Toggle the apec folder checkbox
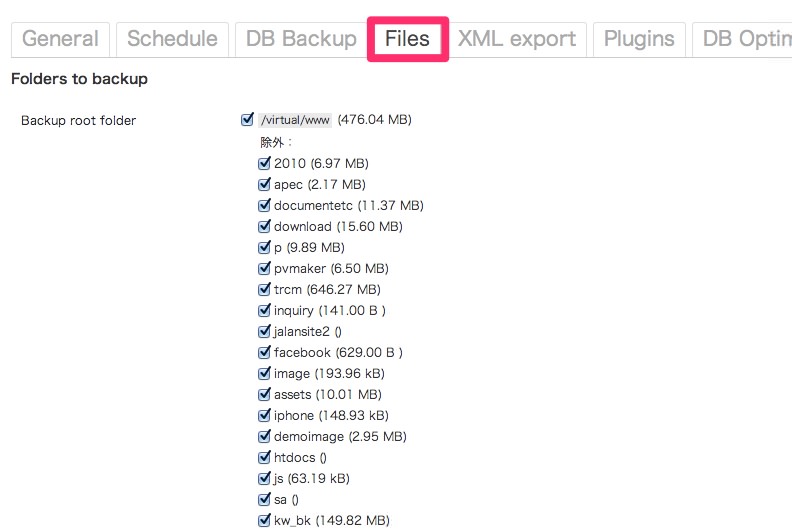 coord(264,184)
